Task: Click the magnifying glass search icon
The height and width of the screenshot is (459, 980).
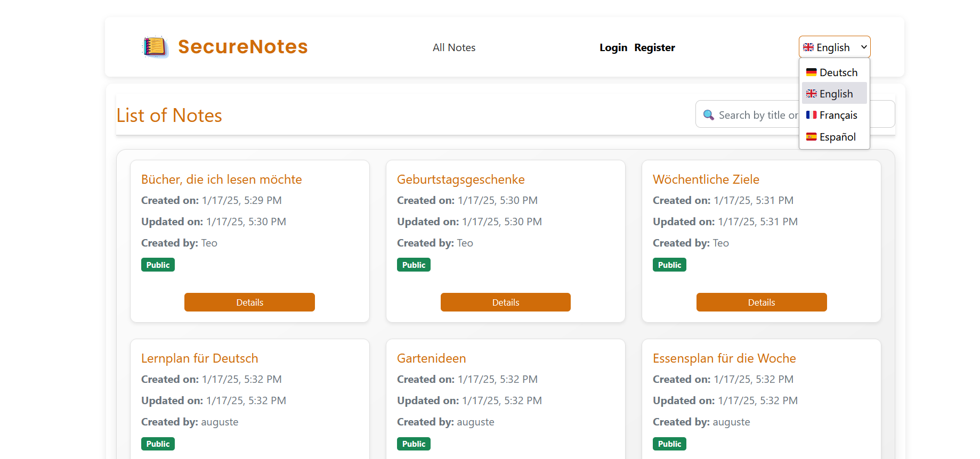Action: 708,115
